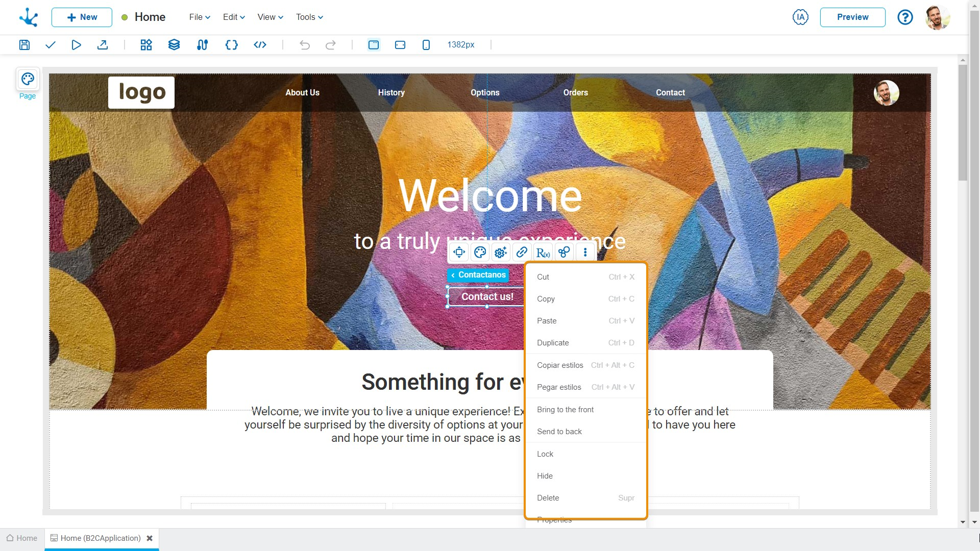Select the Home tab at bottom bar

25,538
